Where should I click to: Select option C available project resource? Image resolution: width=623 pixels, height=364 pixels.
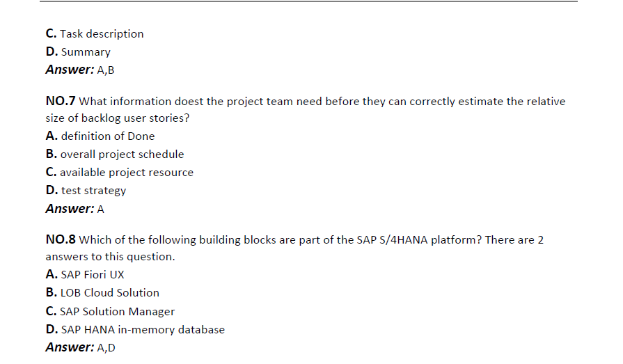click(x=120, y=173)
